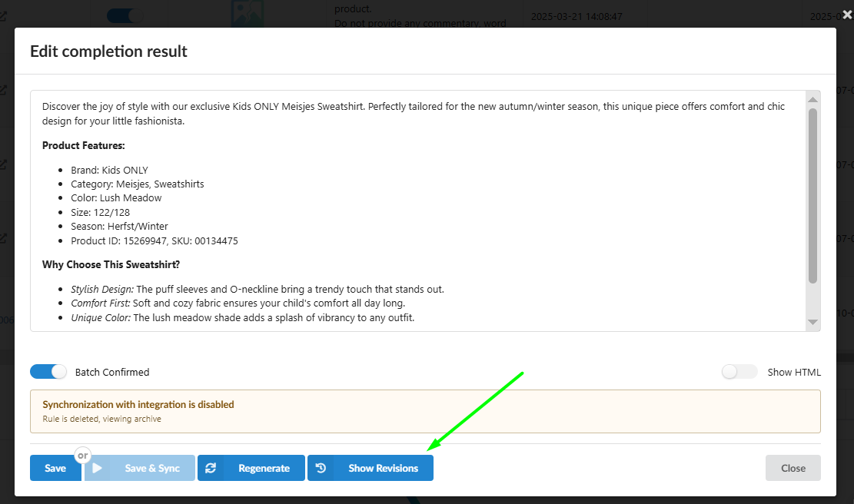The width and height of the screenshot is (854, 504).
Task: Click the broken image placeholder icon at the top
Action: [247, 13]
